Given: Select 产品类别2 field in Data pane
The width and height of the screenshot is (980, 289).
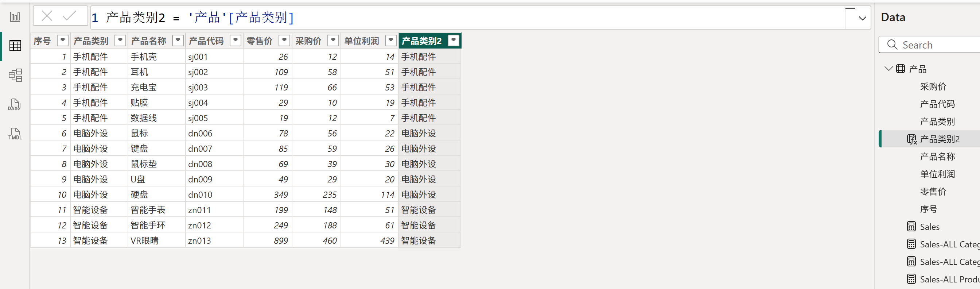Looking at the screenshot, I should 940,139.
